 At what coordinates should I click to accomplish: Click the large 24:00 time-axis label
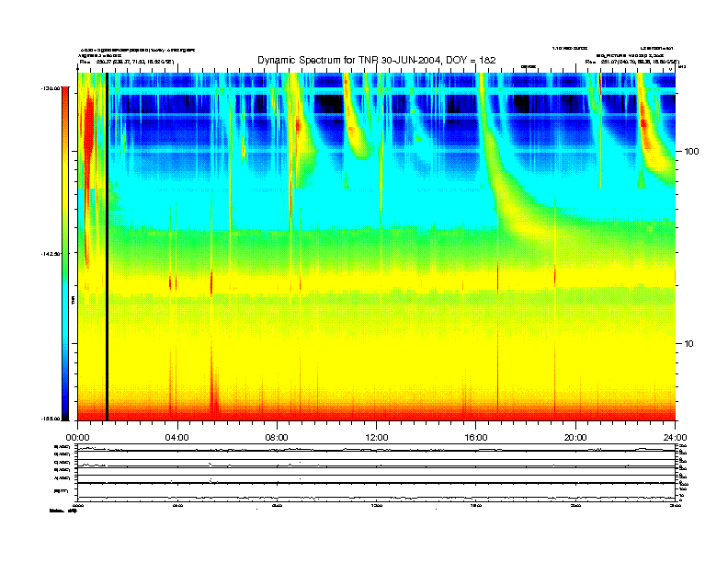coord(675,438)
